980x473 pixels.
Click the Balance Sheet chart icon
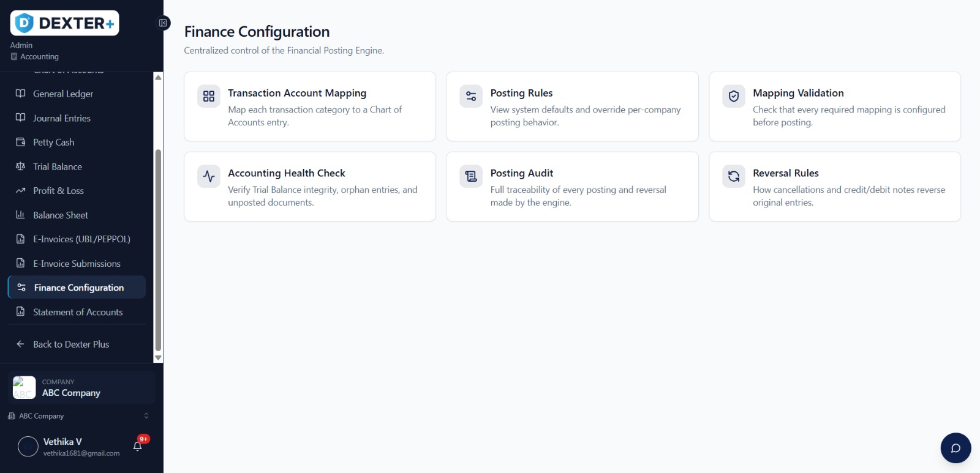point(20,215)
